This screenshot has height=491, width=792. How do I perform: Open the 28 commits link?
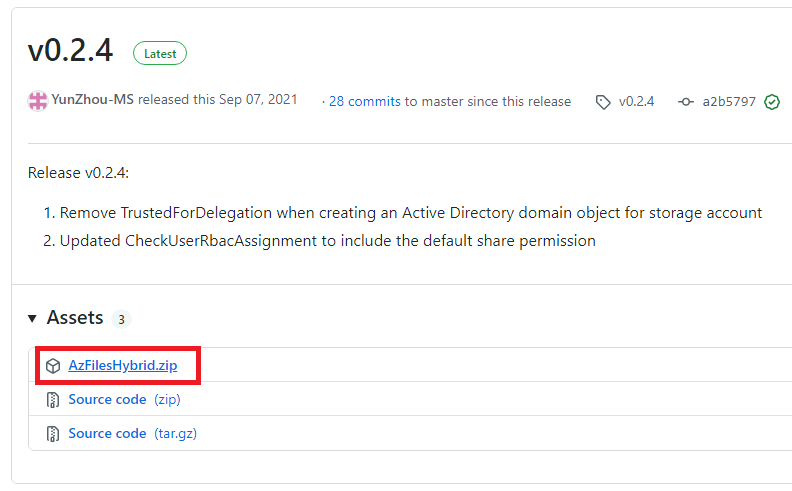[x=365, y=102]
